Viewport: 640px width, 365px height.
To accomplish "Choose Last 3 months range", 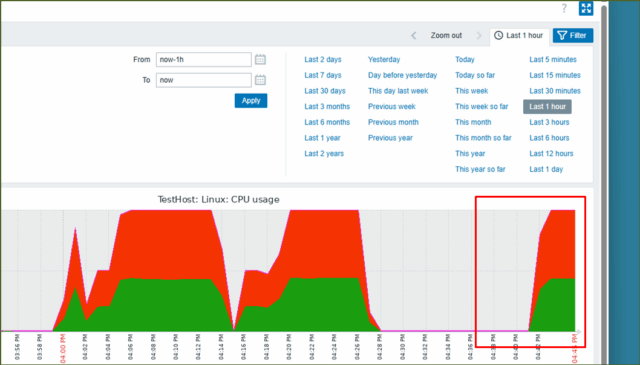I will point(327,107).
